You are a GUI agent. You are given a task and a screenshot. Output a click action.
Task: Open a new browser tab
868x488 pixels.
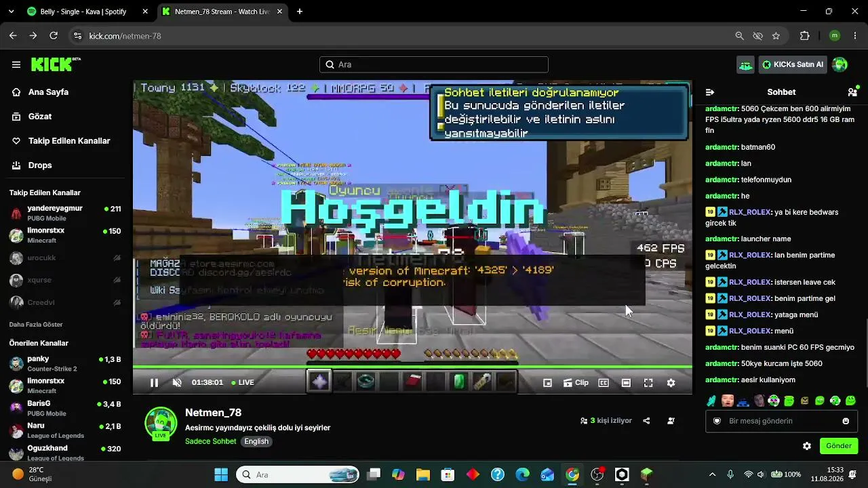tap(300, 12)
